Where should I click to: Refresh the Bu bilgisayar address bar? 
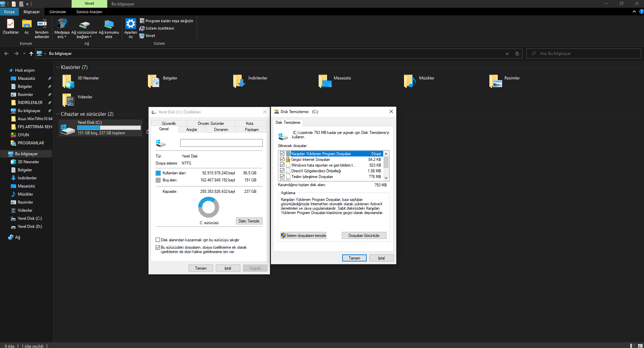[517, 54]
